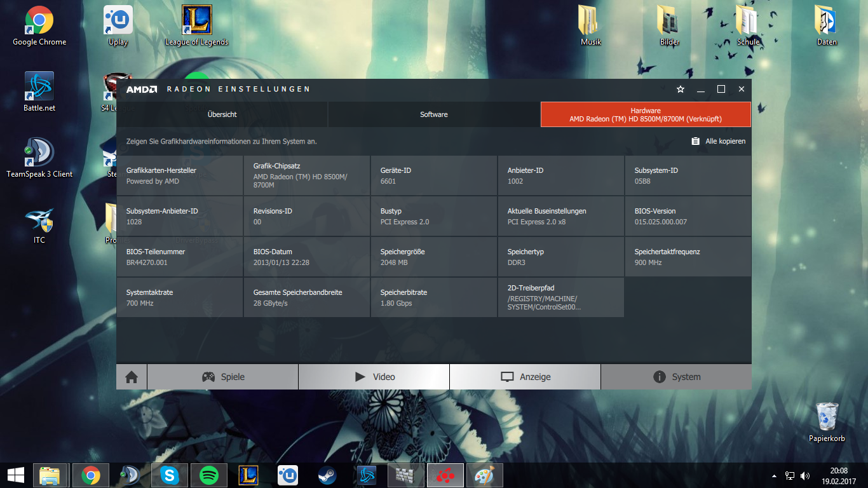Open Steam from the taskbar
The height and width of the screenshot is (488, 868).
click(327, 475)
